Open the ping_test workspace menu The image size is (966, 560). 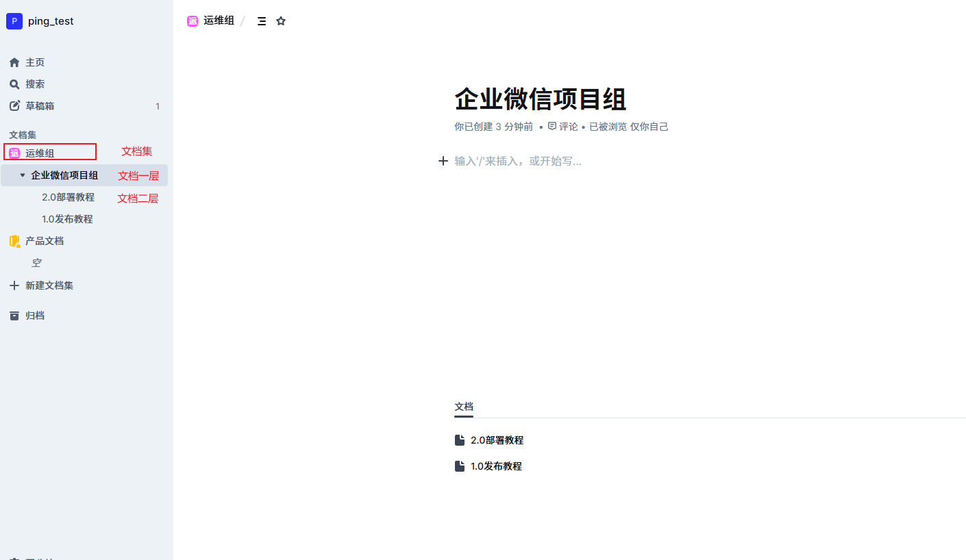pos(41,21)
